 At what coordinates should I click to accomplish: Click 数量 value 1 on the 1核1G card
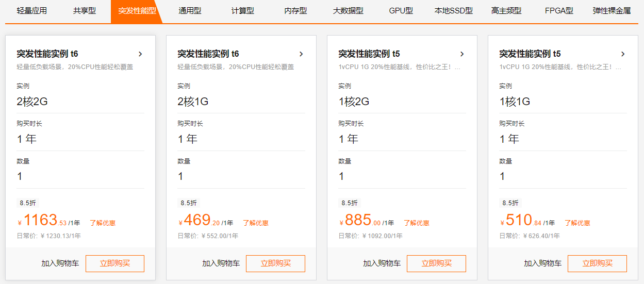tap(502, 176)
